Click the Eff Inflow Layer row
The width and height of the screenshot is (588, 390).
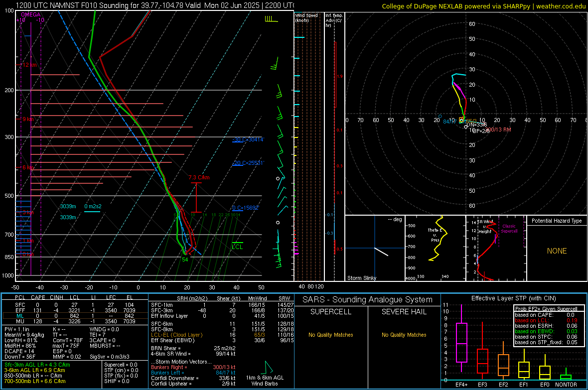[222, 316]
